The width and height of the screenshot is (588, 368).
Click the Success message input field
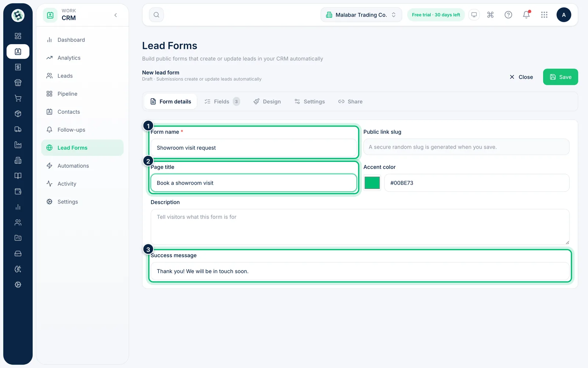pos(360,271)
